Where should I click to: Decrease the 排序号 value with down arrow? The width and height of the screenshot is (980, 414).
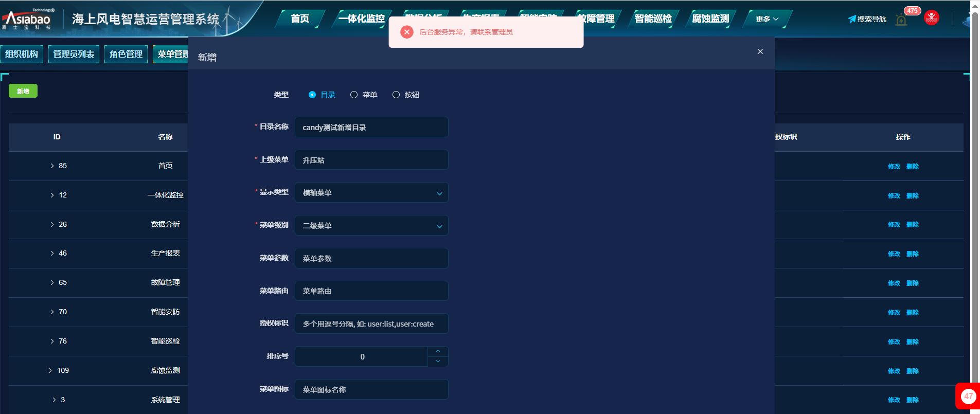pyautogui.click(x=438, y=362)
